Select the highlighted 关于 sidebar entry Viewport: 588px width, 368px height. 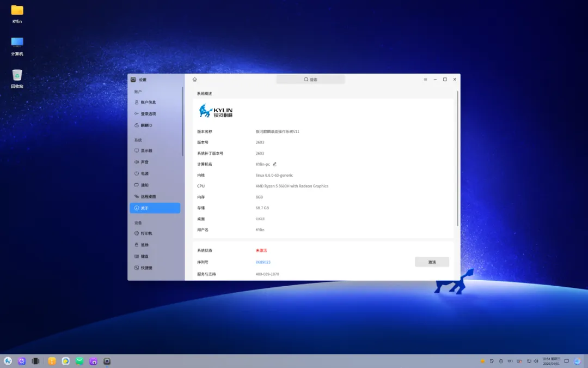pyautogui.click(x=155, y=208)
